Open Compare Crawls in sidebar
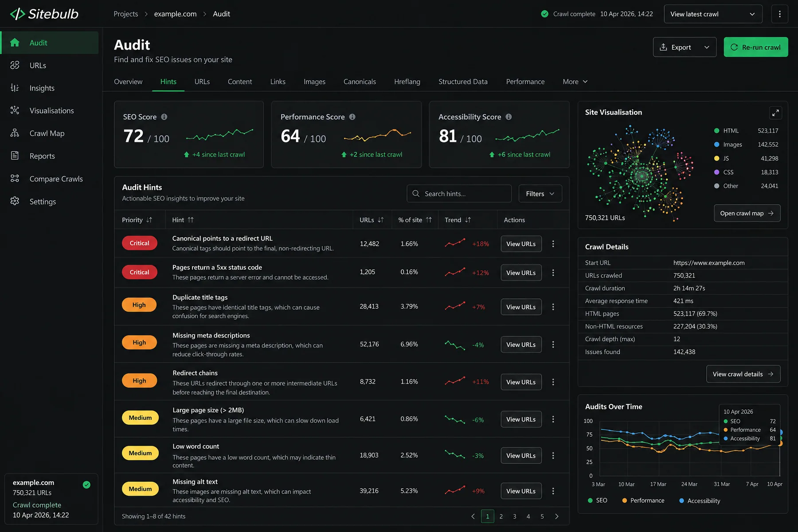The width and height of the screenshot is (798, 532). coord(49,179)
